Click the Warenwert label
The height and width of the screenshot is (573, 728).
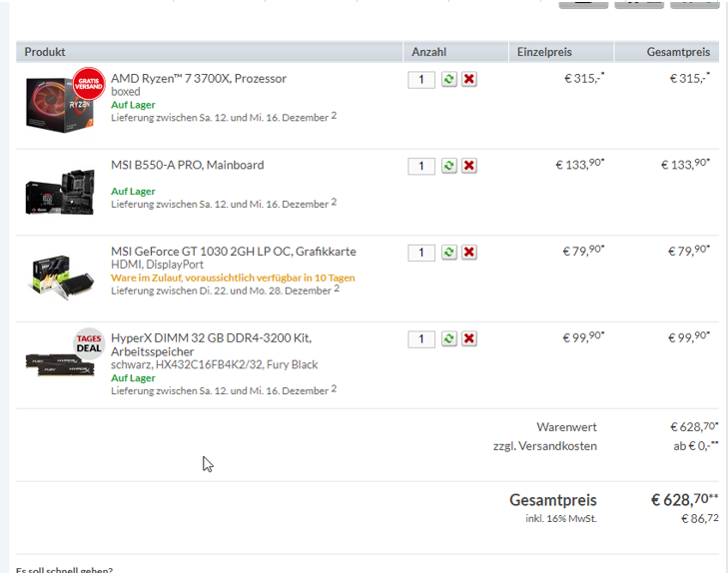click(566, 427)
